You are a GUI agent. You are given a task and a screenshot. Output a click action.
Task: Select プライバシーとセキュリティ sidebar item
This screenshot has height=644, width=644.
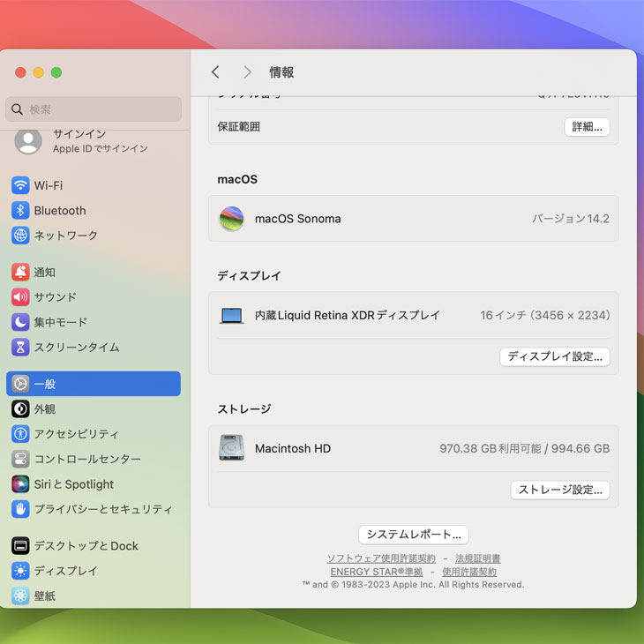click(x=102, y=509)
